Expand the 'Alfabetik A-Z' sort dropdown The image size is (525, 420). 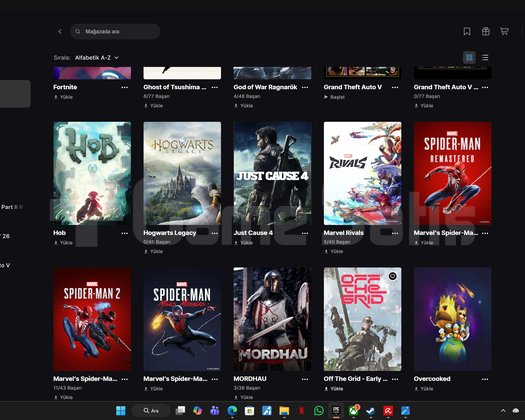tap(97, 58)
